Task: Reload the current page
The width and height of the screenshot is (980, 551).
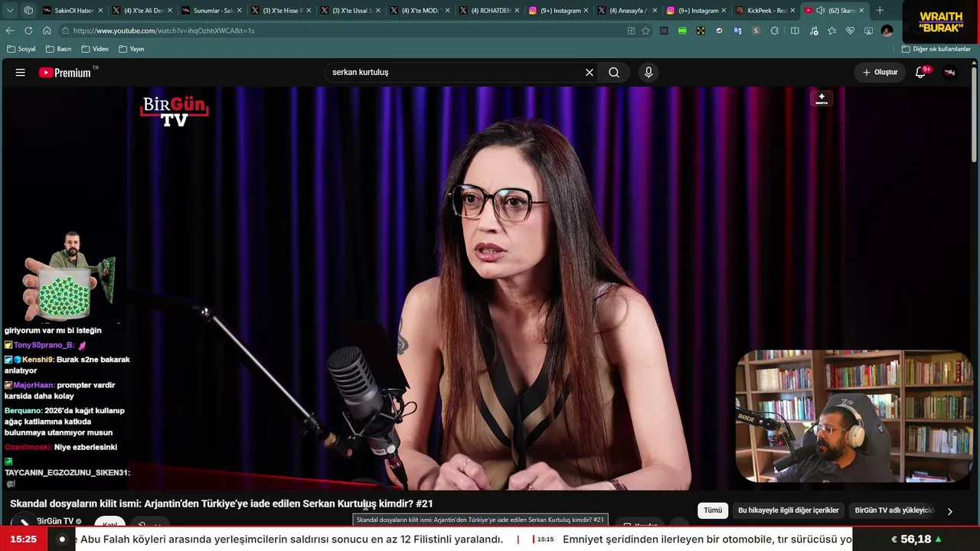Action: tap(28, 31)
